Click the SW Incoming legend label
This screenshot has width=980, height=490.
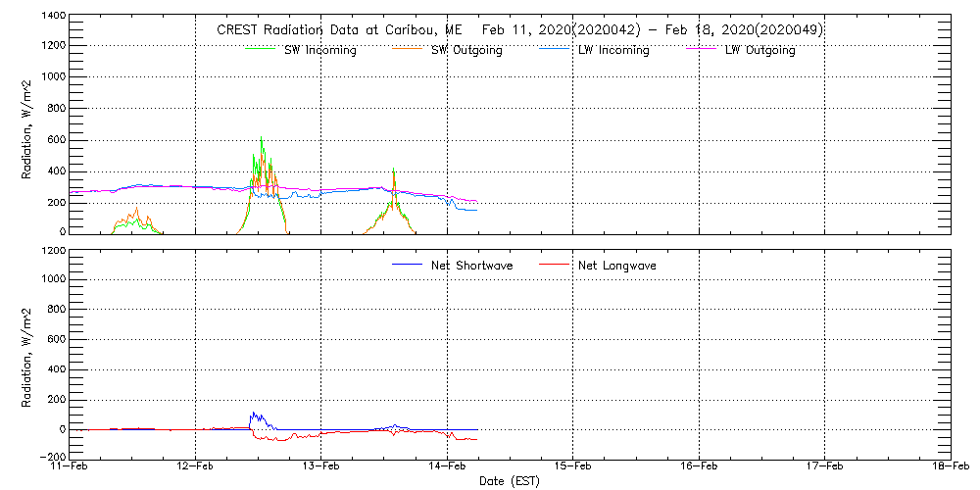(x=320, y=50)
